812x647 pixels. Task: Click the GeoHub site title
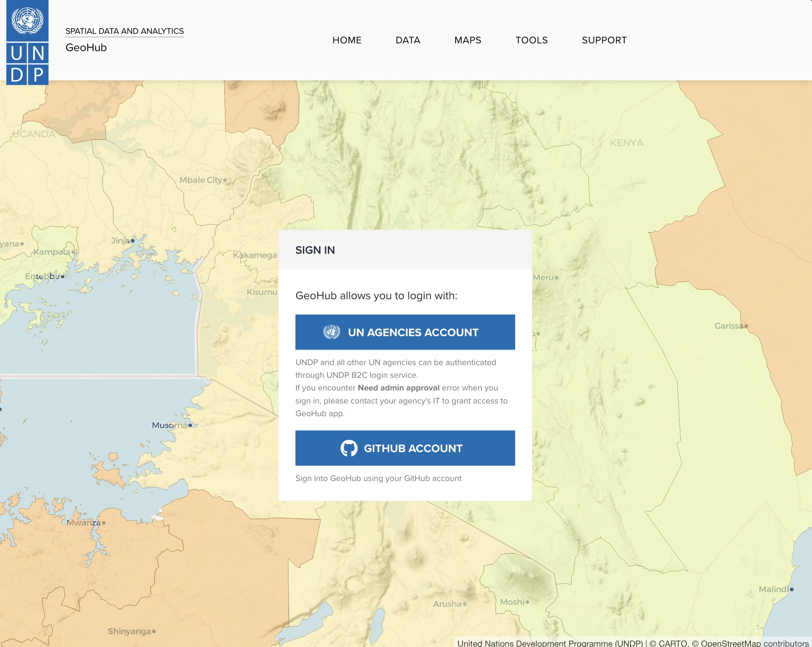[86, 48]
